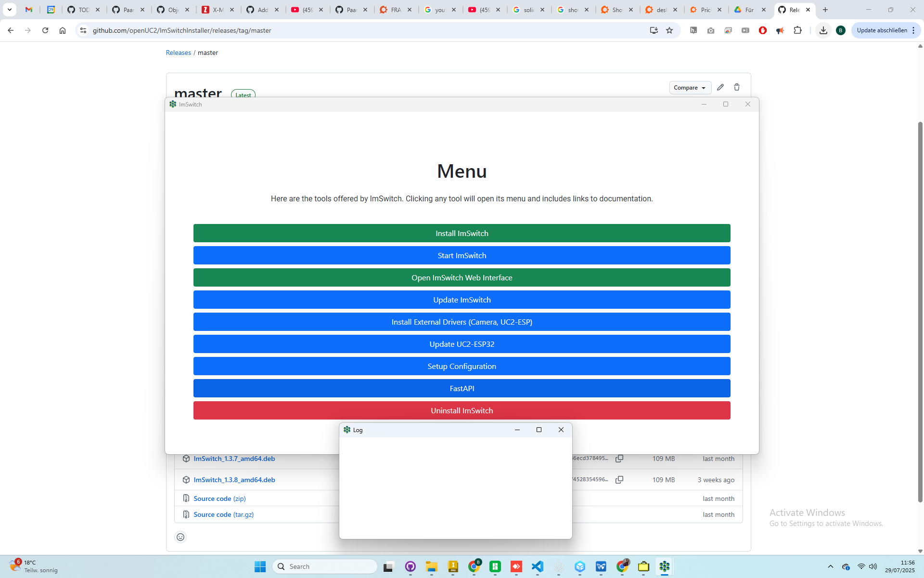The width and height of the screenshot is (924, 578).
Task: Open clock and date 11:56
Action: coord(900,566)
